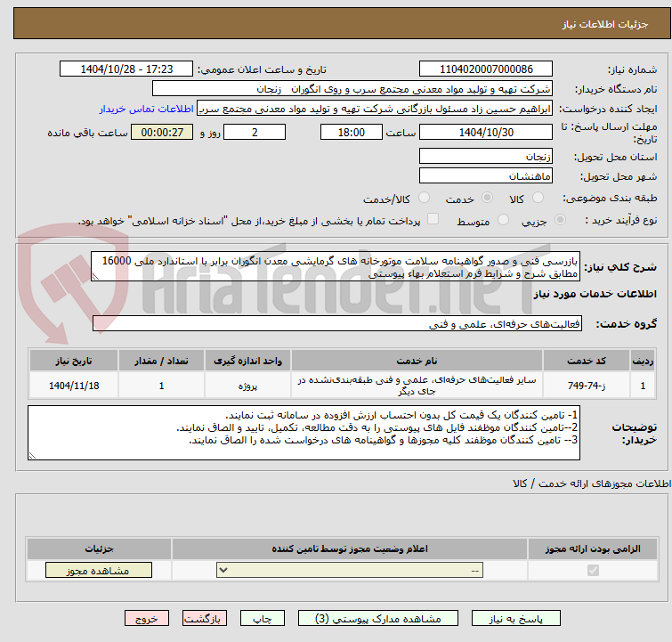Click the پاسخ به نیاز button

(x=516, y=619)
